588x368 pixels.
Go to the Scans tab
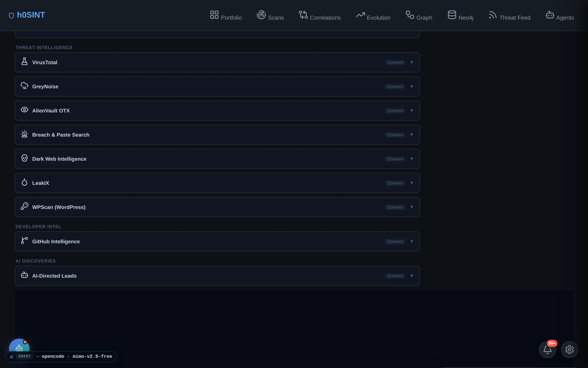[x=270, y=16]
